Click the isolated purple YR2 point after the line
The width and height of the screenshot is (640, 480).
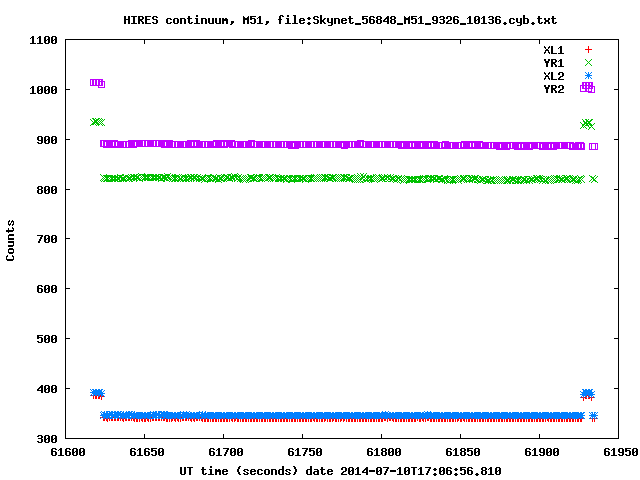click(593, 147)
